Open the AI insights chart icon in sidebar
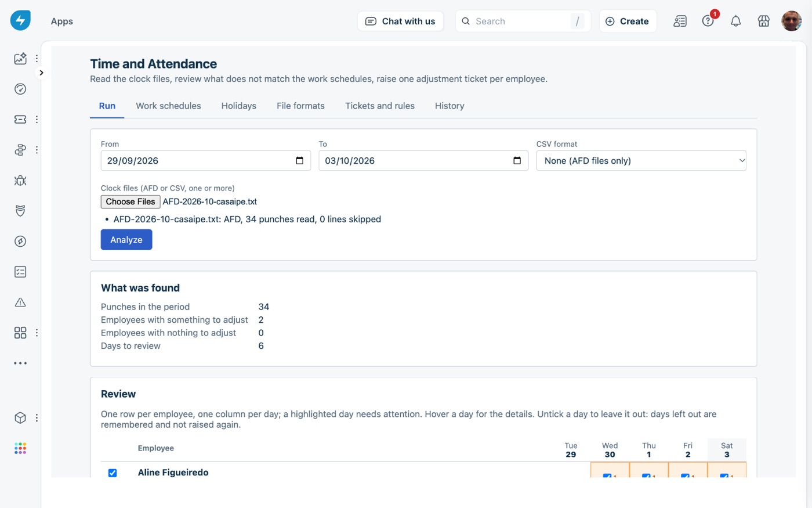 point(20,59)
